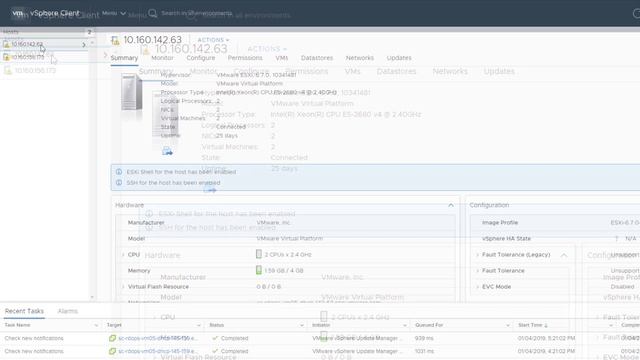The height and width of the screenshot is (360, 640).
Task: Click Completed checkmark in second task row
Action: (215, 351)
